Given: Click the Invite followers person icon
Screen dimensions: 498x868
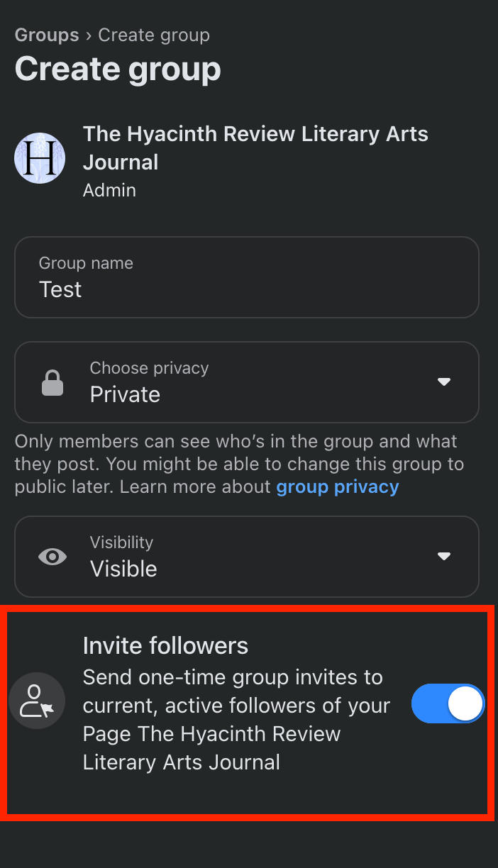Looking at the screenshot, I should [x=37, y=701].
